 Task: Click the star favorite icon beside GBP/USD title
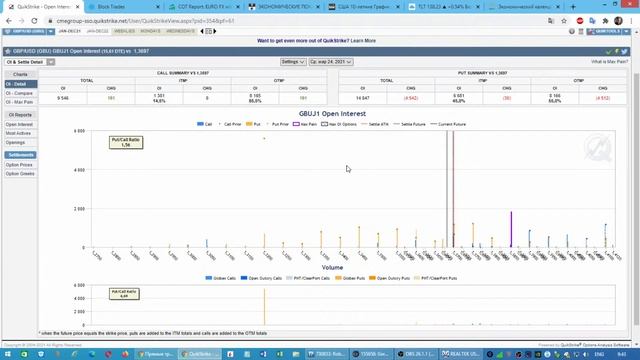pyautogui.click(x=8, y=51)
